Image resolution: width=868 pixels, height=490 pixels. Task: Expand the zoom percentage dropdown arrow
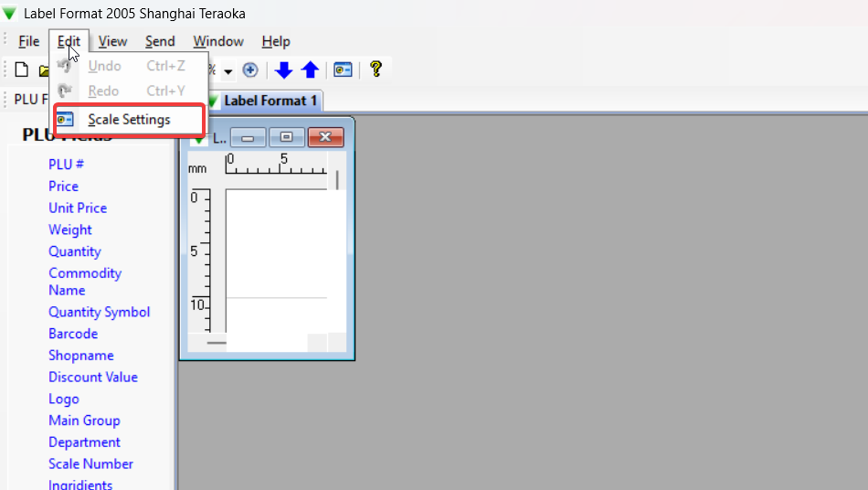[228, 70]
